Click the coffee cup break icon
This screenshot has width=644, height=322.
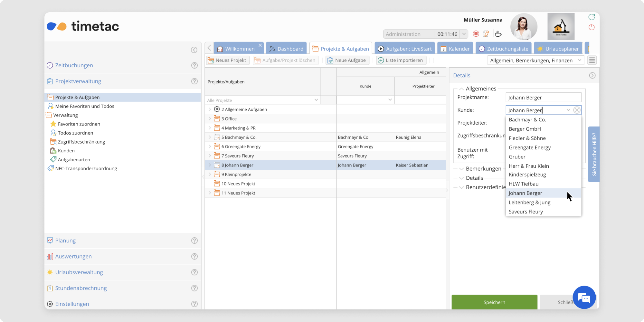[x=498, y=34]
